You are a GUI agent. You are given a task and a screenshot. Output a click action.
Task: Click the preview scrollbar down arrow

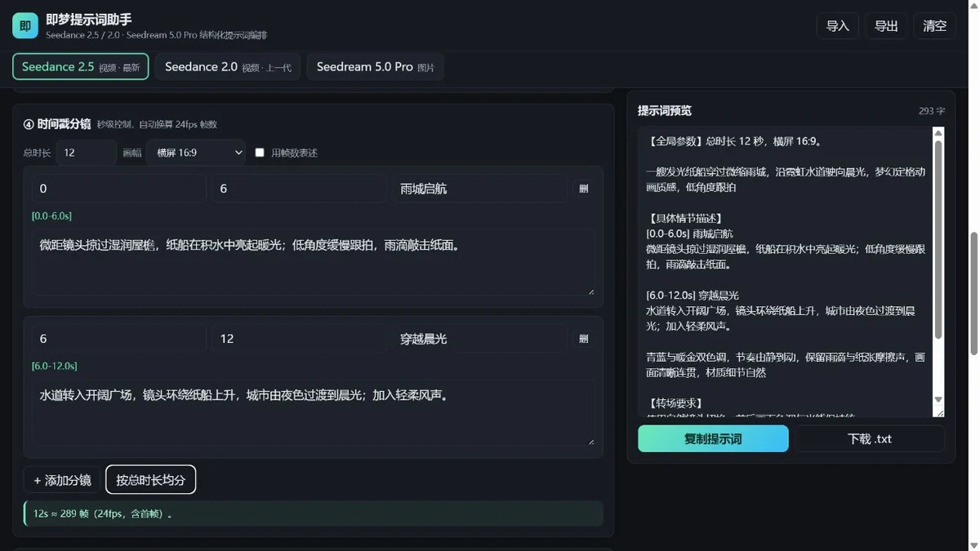pos(938,400)
